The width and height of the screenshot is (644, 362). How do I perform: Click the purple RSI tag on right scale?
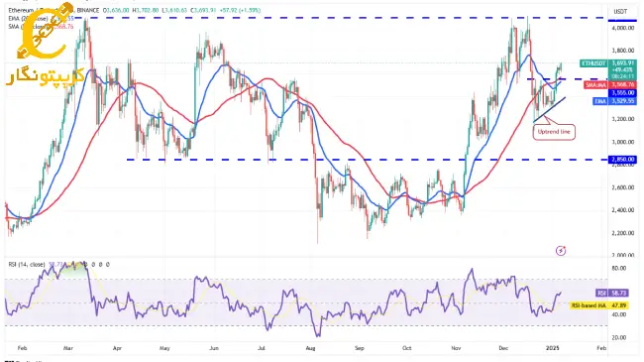coord(601,293)
